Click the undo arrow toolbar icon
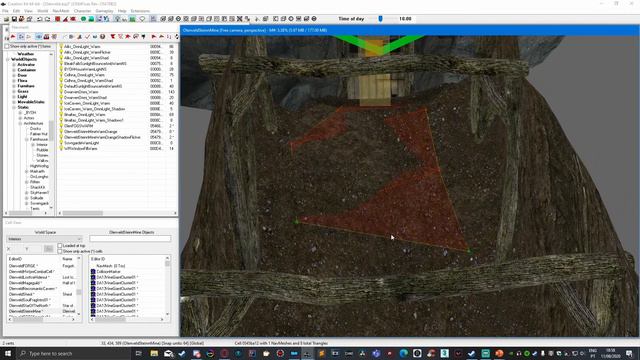 [x=40, y=19]
